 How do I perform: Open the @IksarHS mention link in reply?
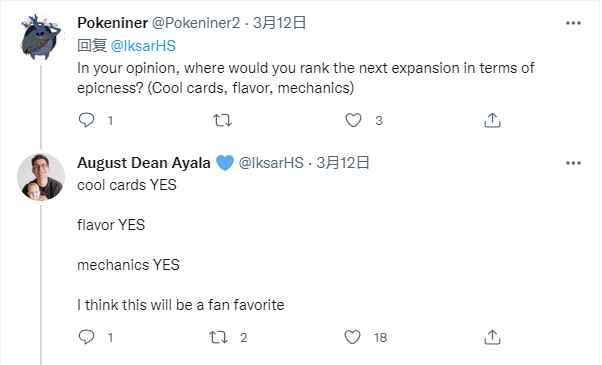143,46
